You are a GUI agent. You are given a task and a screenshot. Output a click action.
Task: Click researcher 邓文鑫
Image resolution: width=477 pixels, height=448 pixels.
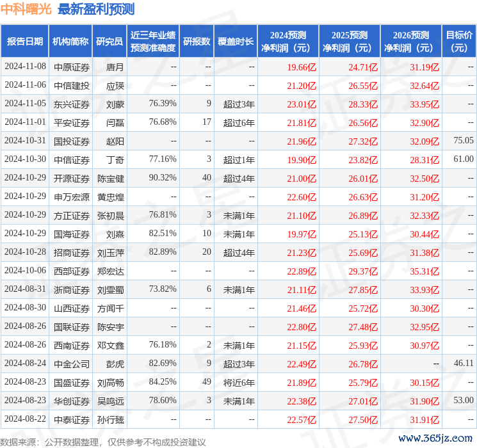[x=111, y=346]
